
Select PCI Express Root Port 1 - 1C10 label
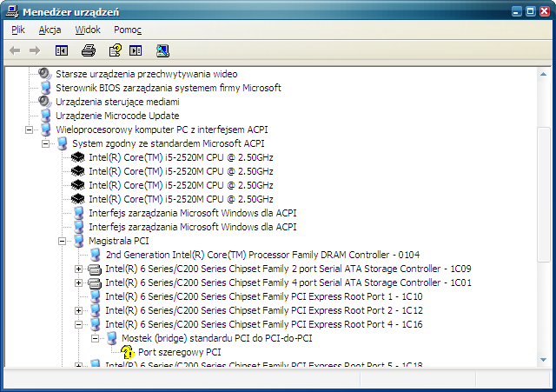pyautogui.click(x=264, y=296)
